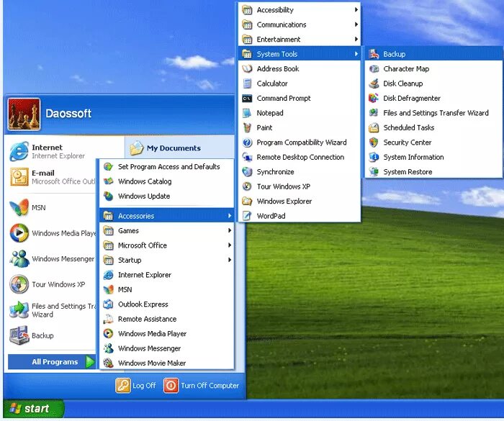Click the Remote Assistance icon
504x421 pixels.
(108, 319)
